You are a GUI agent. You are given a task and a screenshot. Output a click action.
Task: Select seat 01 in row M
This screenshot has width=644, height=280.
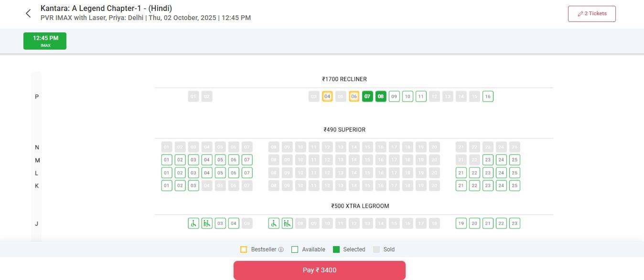[x=167, y=160]
